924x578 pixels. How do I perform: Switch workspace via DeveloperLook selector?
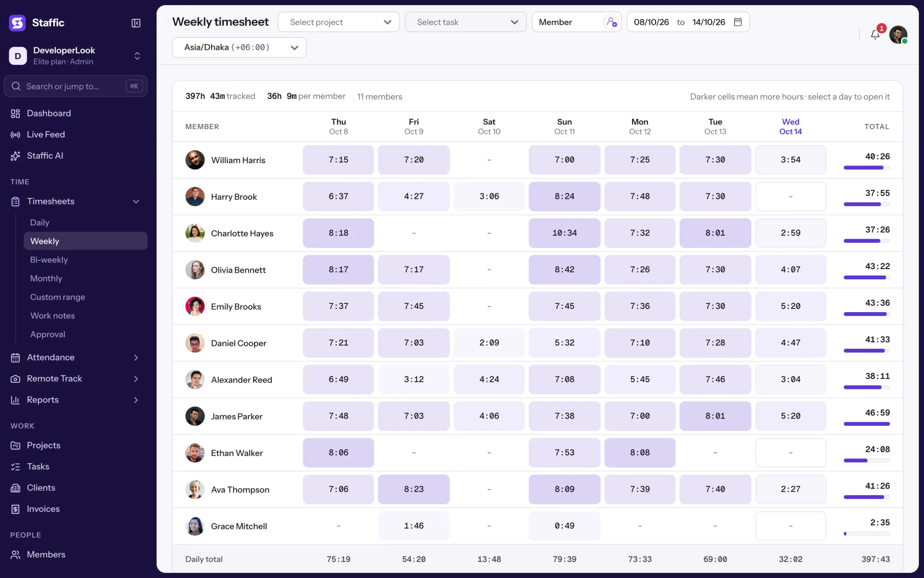tap(76, 56)
